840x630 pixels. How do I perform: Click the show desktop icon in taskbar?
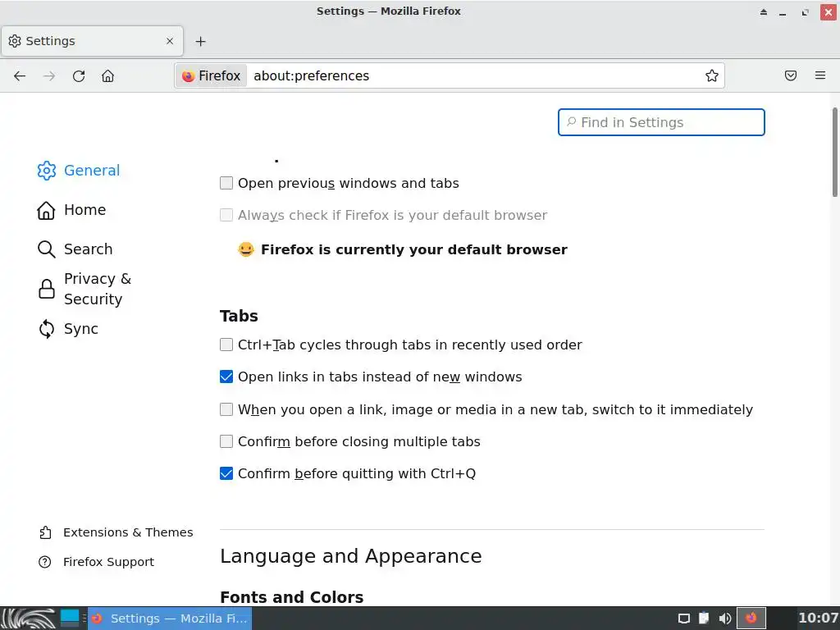point(70,618)
